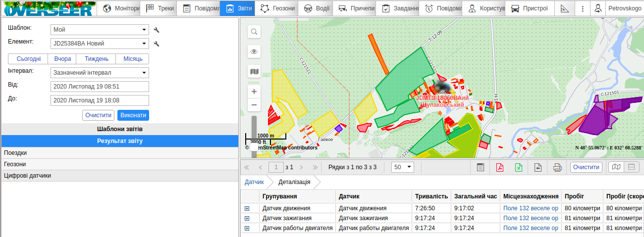Select the Тиждень interval button
The height and width of the screenshot is (237, 644).
(97, 59)
